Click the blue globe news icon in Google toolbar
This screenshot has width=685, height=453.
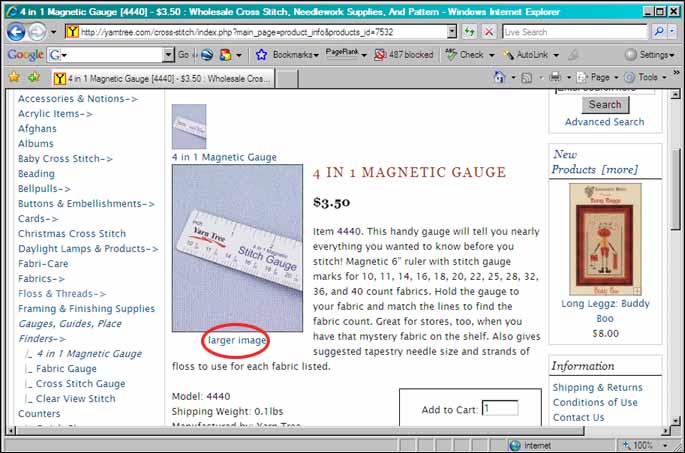[207, 55]
